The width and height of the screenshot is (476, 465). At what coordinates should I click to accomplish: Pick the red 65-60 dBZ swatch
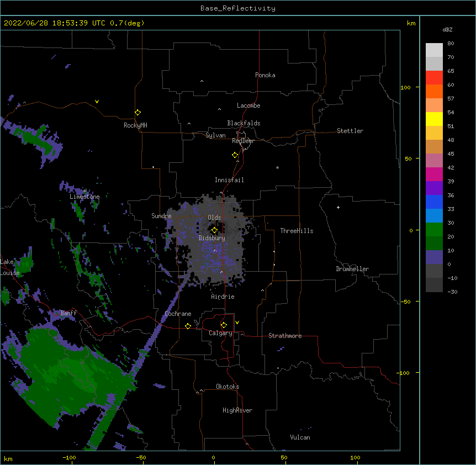(x=434, y=78)
